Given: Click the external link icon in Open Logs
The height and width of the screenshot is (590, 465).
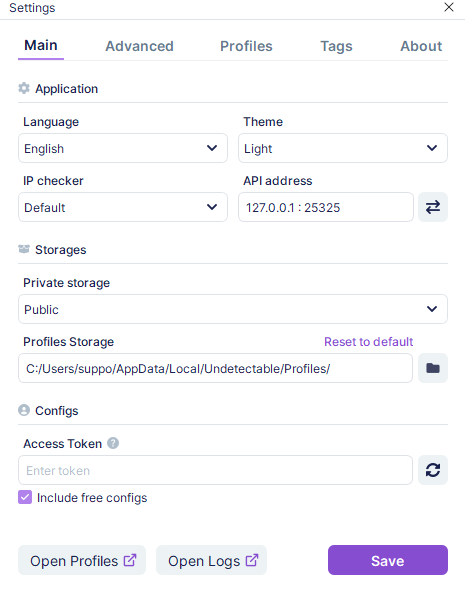Looking at the screenshot, I should click(x=252, y=560).
